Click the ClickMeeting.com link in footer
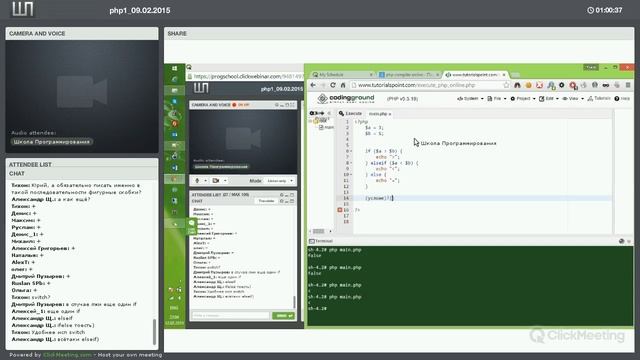 click(x=67, y=355)
